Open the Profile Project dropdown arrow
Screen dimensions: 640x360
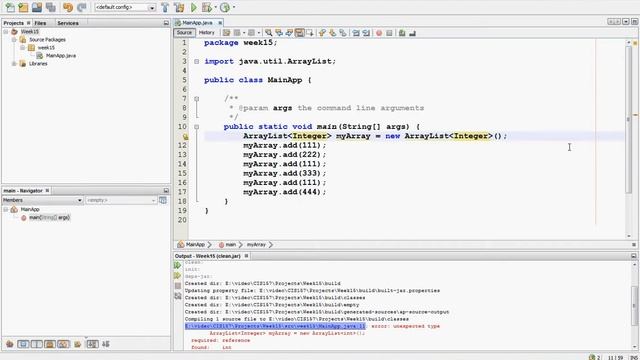(234, 7)
